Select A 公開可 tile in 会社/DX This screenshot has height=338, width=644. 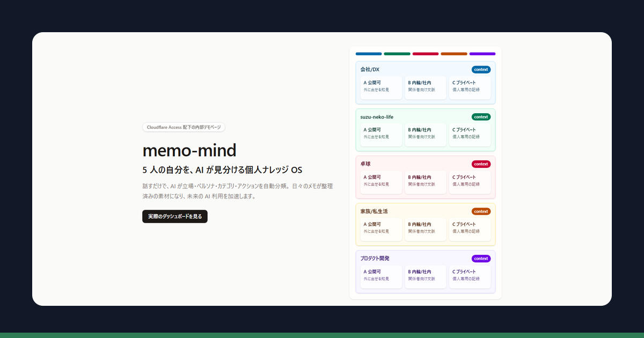click(x=381, y=88)
